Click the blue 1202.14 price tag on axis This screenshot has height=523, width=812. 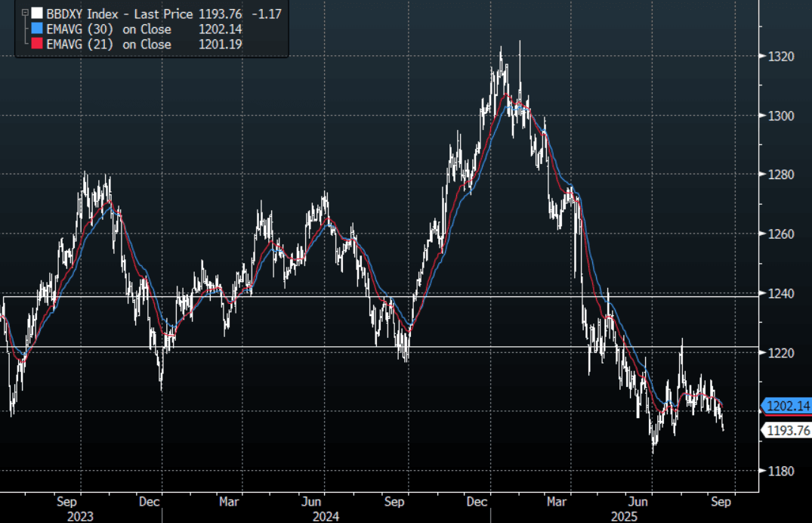[787, 407]
